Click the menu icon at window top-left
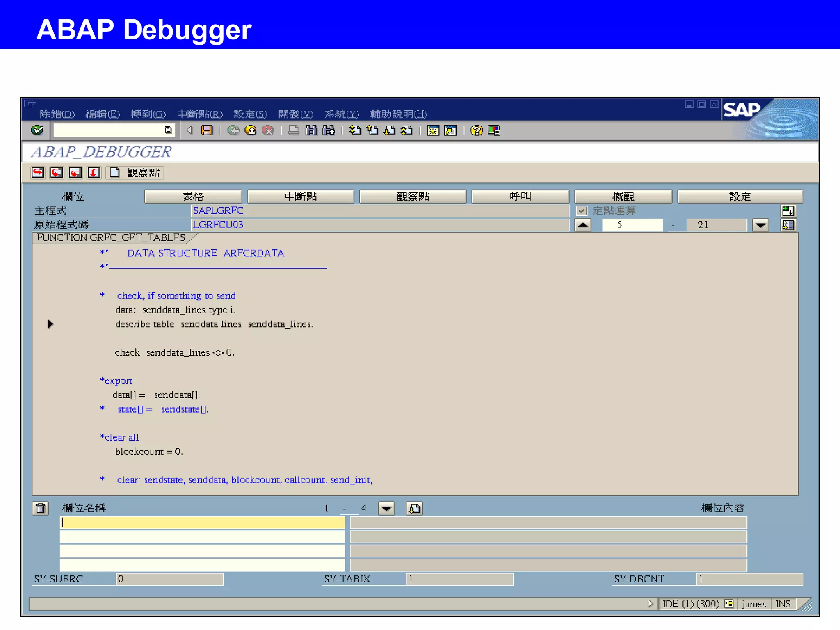This screenshot has height=630, width=840. [30, 104]
